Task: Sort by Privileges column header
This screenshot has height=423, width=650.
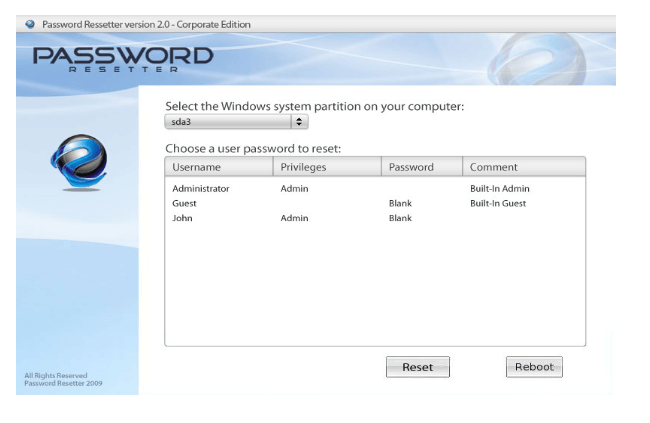Action: (x=327, y=167)
